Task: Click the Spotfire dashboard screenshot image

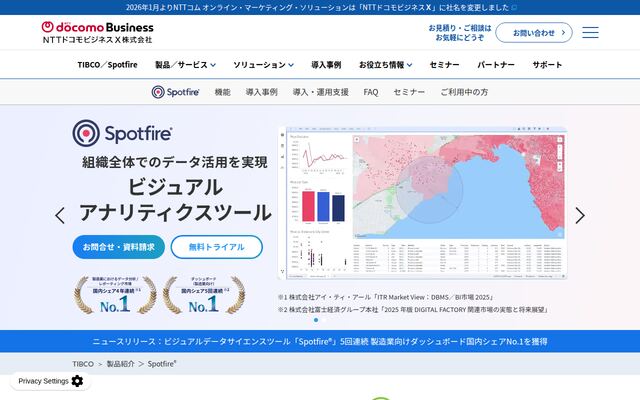Action: 423,203
